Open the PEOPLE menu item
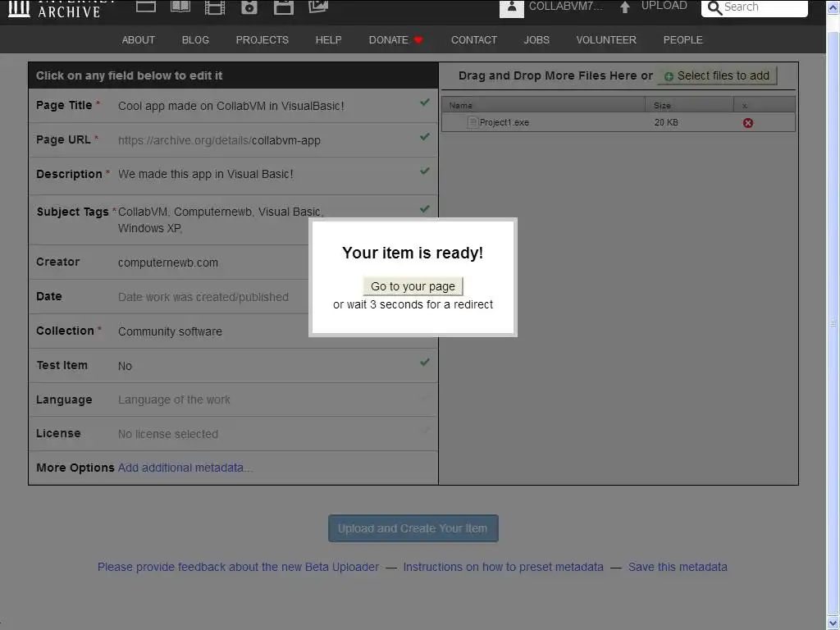 683,40
